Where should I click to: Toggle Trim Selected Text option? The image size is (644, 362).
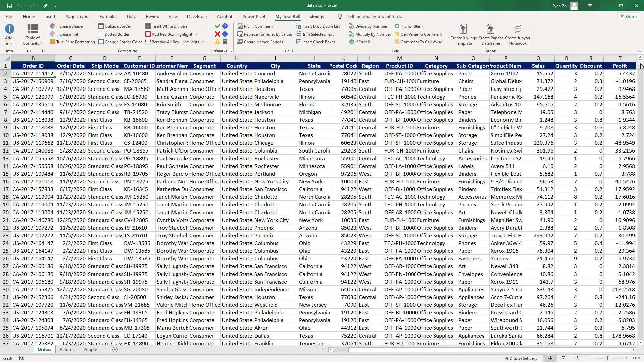pos(316,34)
